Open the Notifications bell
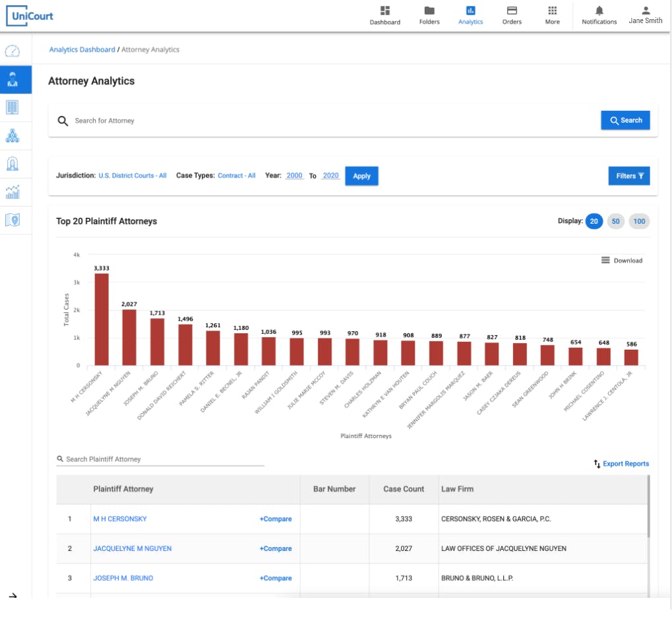 tap(599, 15)
